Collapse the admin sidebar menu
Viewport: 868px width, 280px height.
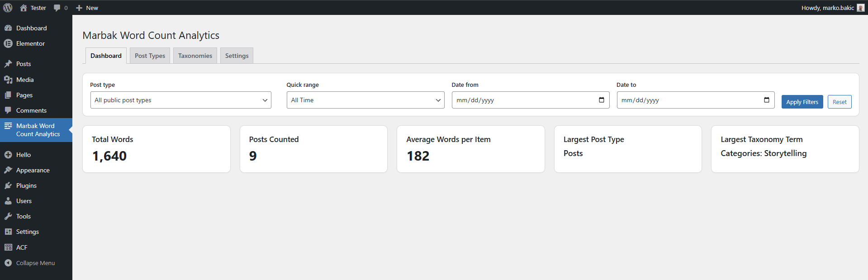pyautogui.click(x=30, y=263)
